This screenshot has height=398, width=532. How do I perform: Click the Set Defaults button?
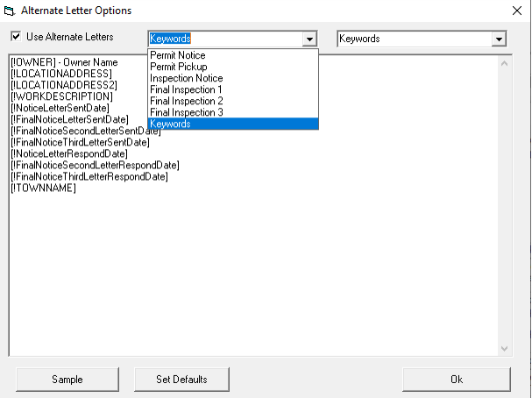pos(182,380)
